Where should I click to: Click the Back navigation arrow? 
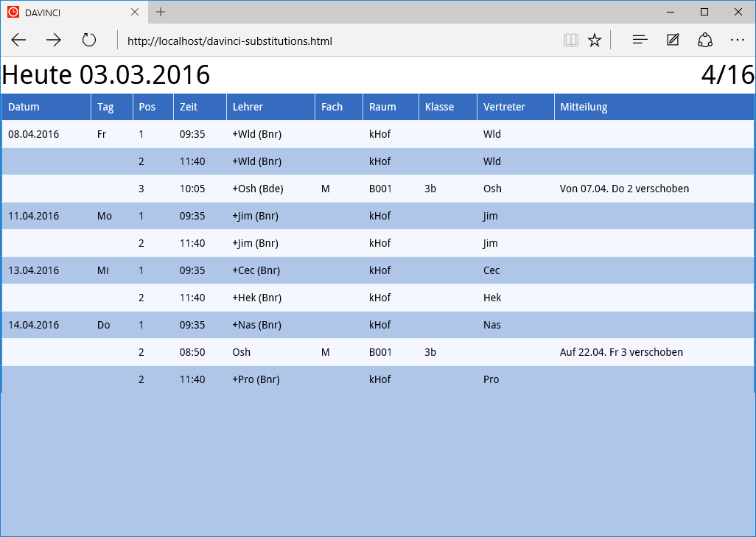pyautogui.click(x=18, y=40)
